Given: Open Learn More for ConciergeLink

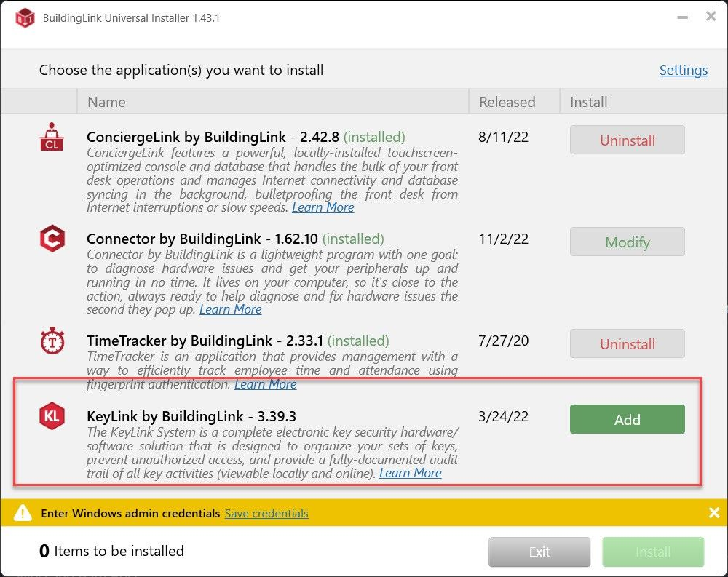Looking at the screenshot, I should pos(323,207).
